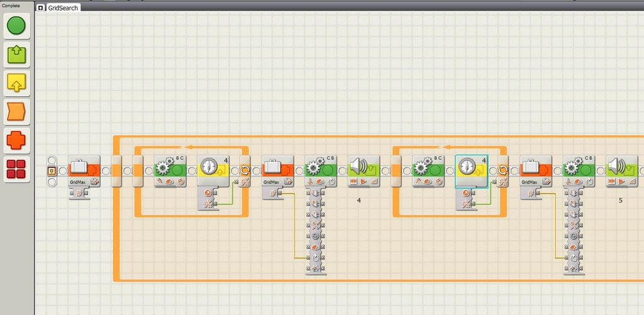644x315 pixels.
Task: Switch to the GridSearch program tab
Action: [63, 9]
